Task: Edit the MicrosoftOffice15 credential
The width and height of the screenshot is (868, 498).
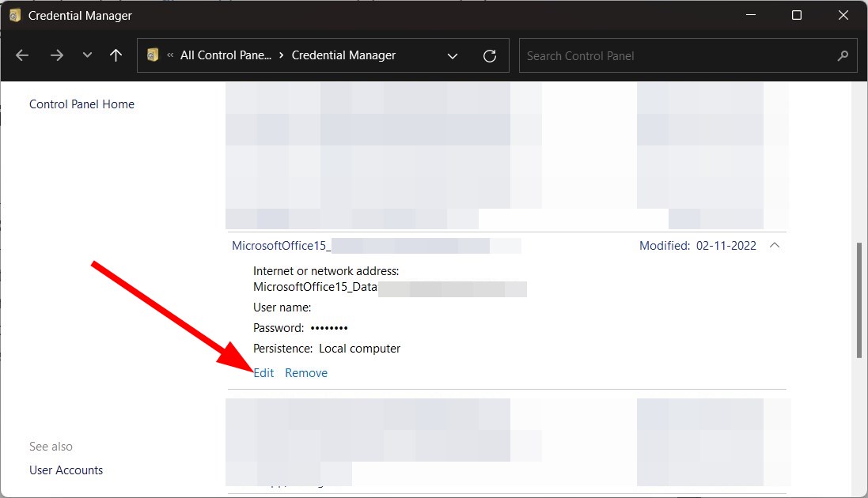Action: 263,373
